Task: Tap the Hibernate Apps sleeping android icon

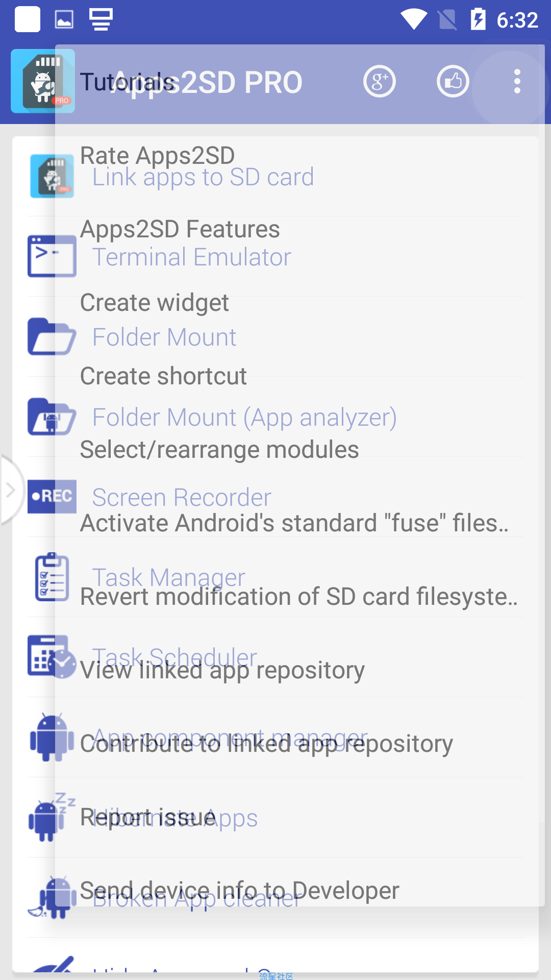Action: [52, 817]
